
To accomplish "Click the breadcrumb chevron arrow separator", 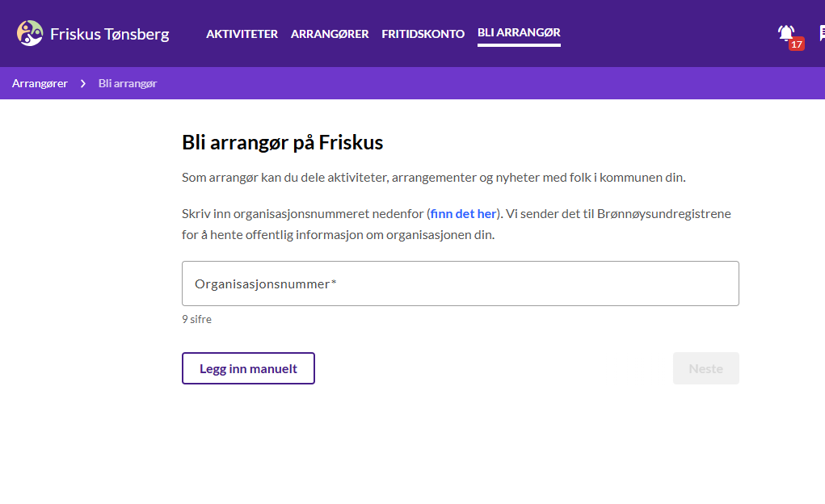I will pyautogui.click(x=83, y=84).
